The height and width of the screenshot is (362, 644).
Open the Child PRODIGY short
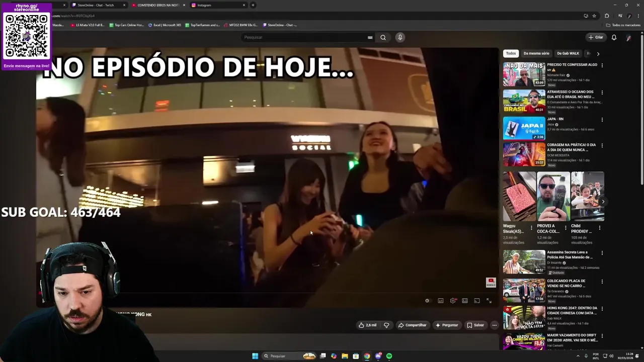[x=588, y=197]
